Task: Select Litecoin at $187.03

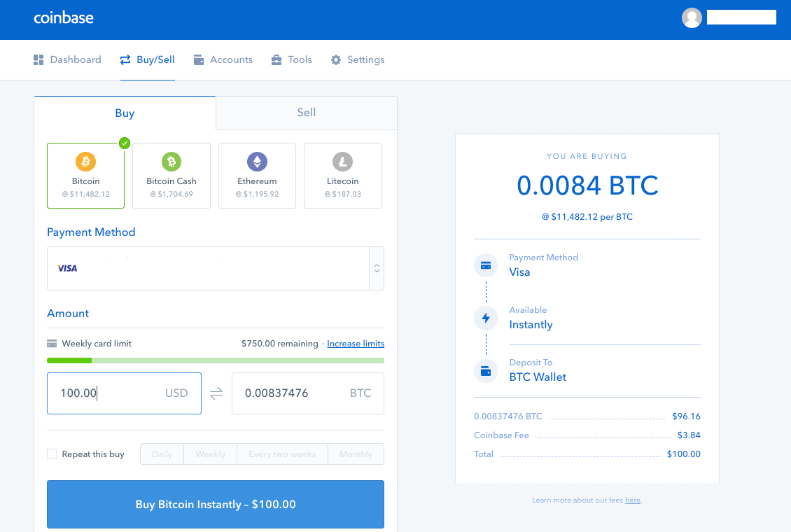Action: (x=342, y=176)
